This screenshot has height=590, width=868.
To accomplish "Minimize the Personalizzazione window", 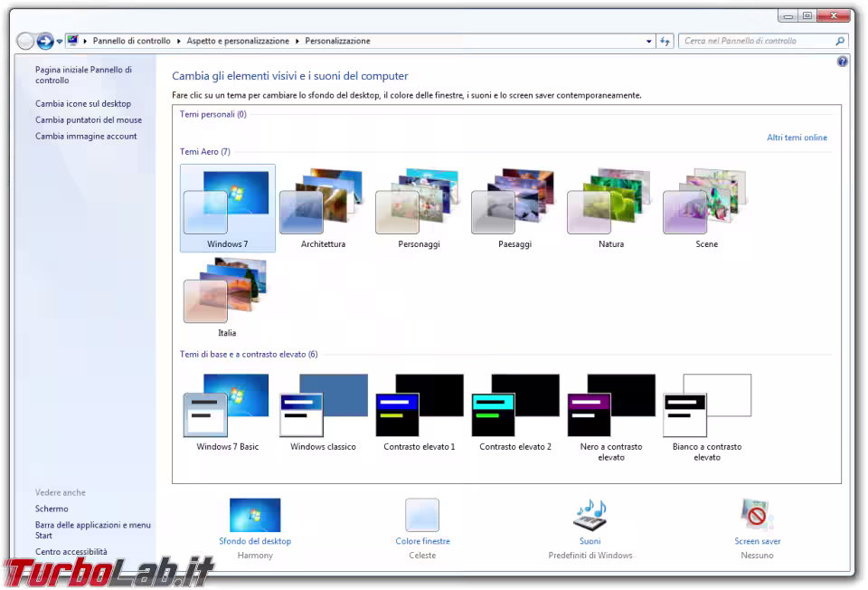I will coord(788,16).
